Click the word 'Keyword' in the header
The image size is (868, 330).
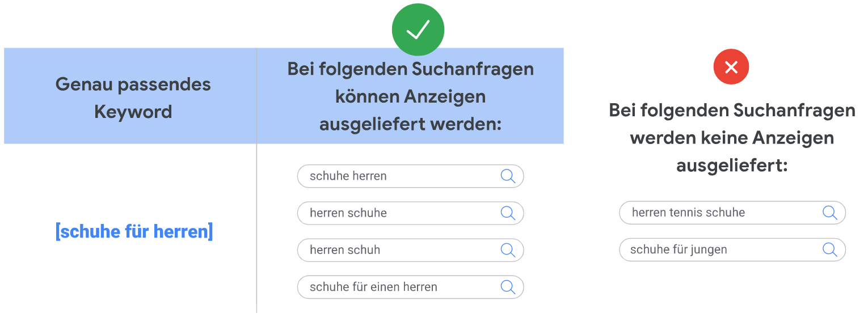click(x=133, y=112)
